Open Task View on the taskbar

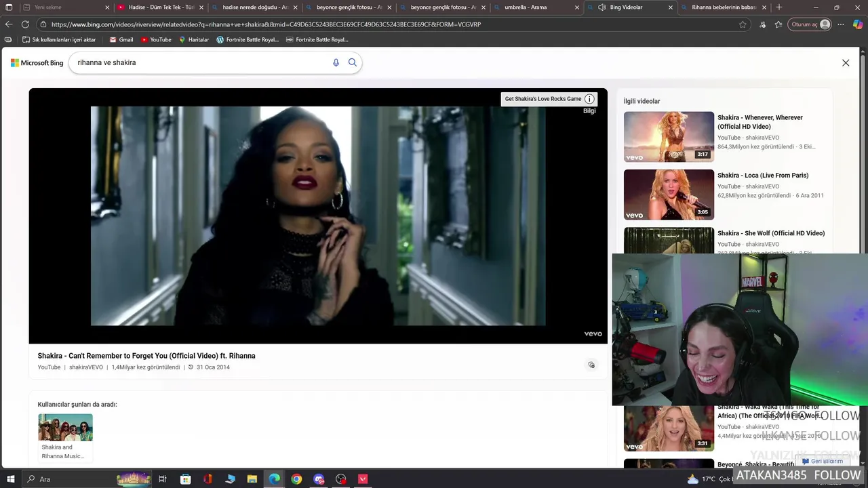(x=163, y=479)
